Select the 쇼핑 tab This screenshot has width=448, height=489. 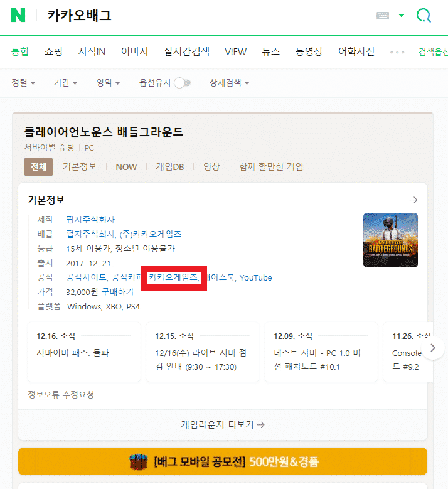[x=53, y=51]
